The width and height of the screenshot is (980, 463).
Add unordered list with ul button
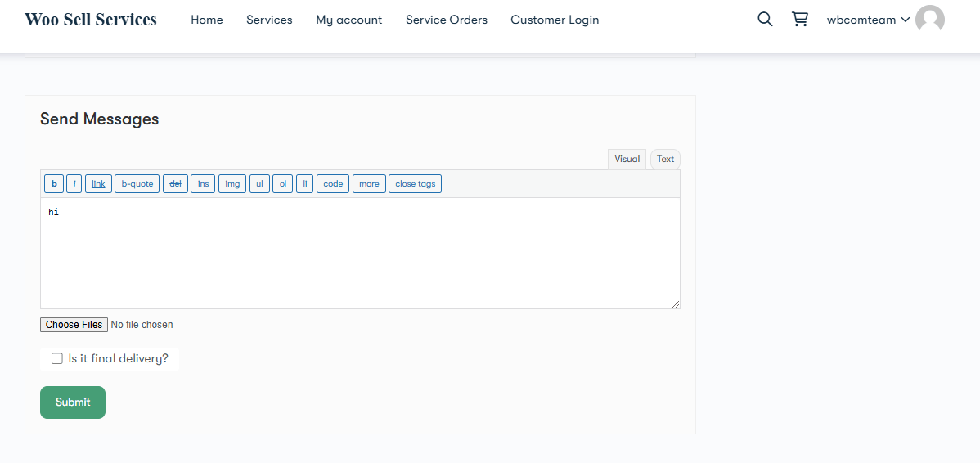pyautogui.click(x=259, y=184)
